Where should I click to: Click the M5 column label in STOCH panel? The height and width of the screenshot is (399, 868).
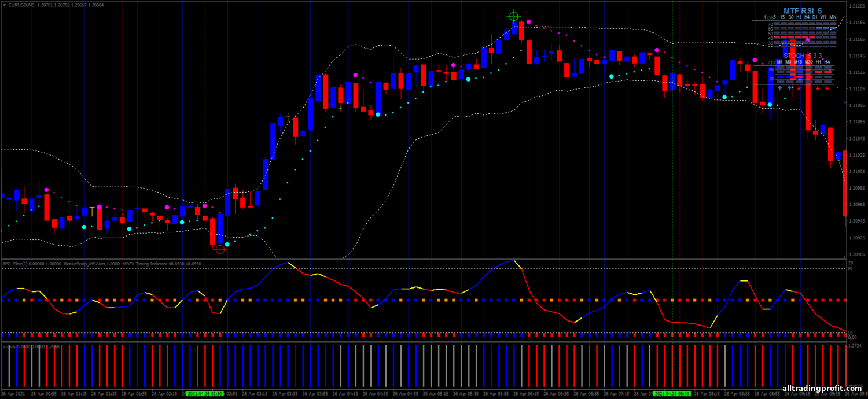[788, 62]
